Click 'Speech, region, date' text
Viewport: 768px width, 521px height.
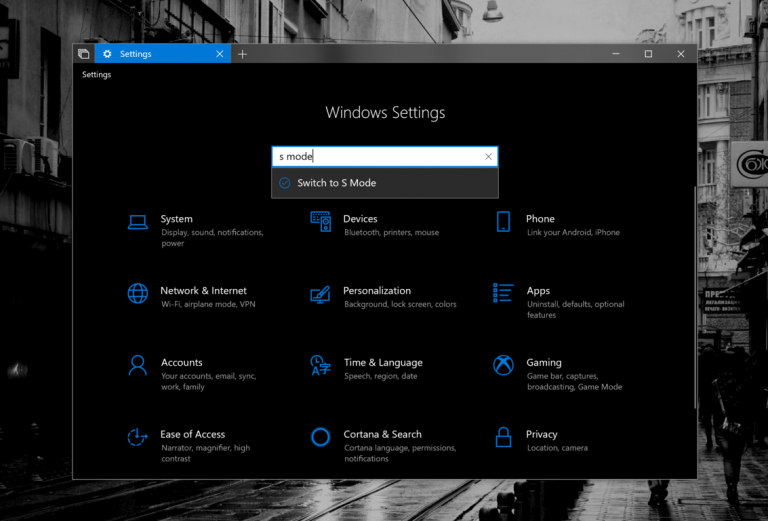(x=381, y=377)
